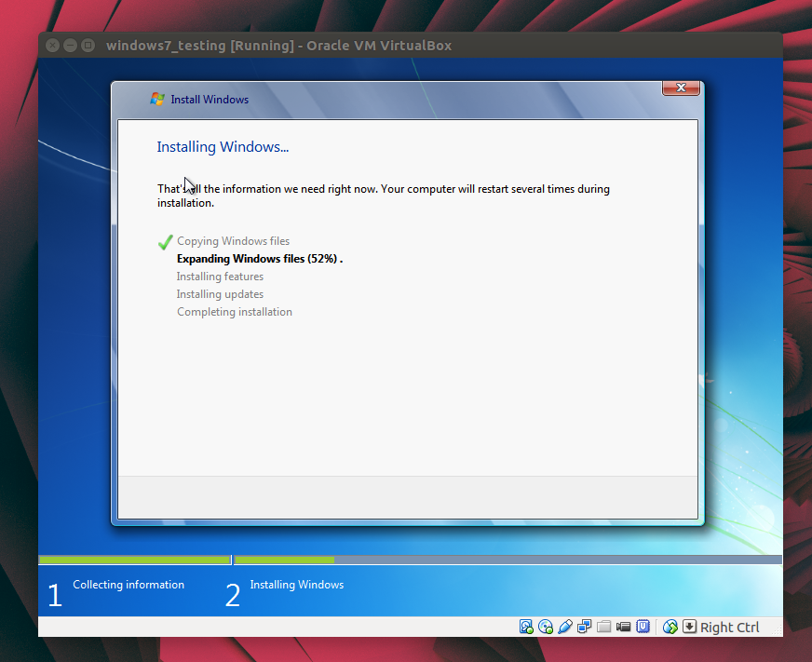The height and width of the screenshot is (662, 812).
Task: Click the 'Installing features' step
Action: (220, 277)
